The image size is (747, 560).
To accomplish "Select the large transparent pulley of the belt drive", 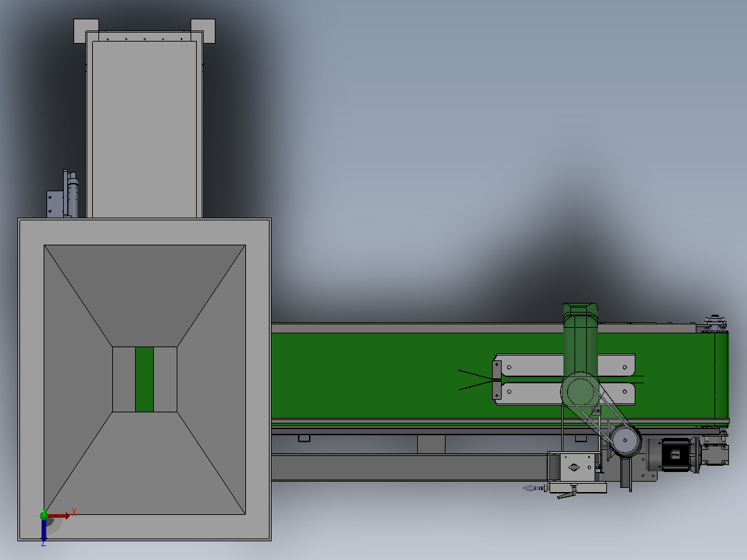I will point(580,392).
